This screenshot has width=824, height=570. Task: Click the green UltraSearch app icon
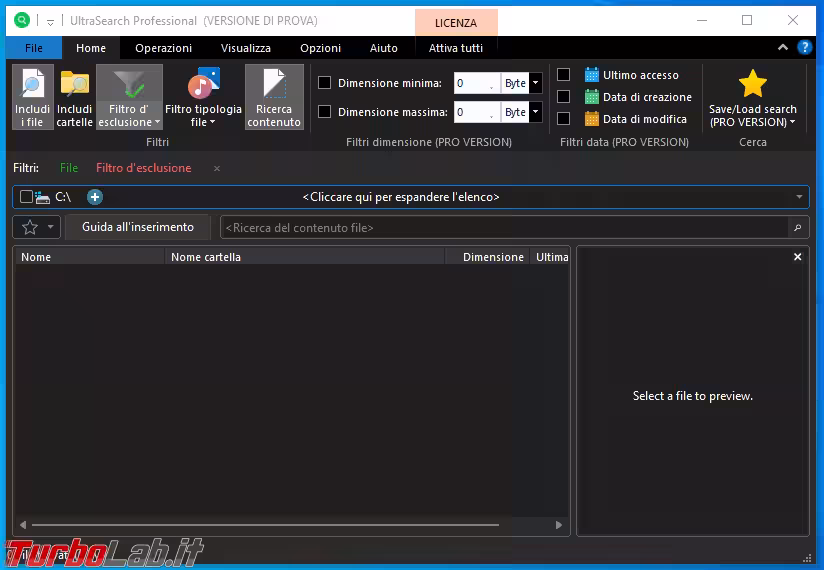point(22,20)
